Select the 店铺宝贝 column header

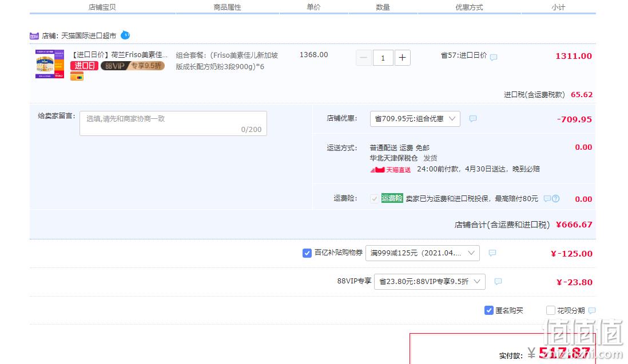[x=102, y=7]
